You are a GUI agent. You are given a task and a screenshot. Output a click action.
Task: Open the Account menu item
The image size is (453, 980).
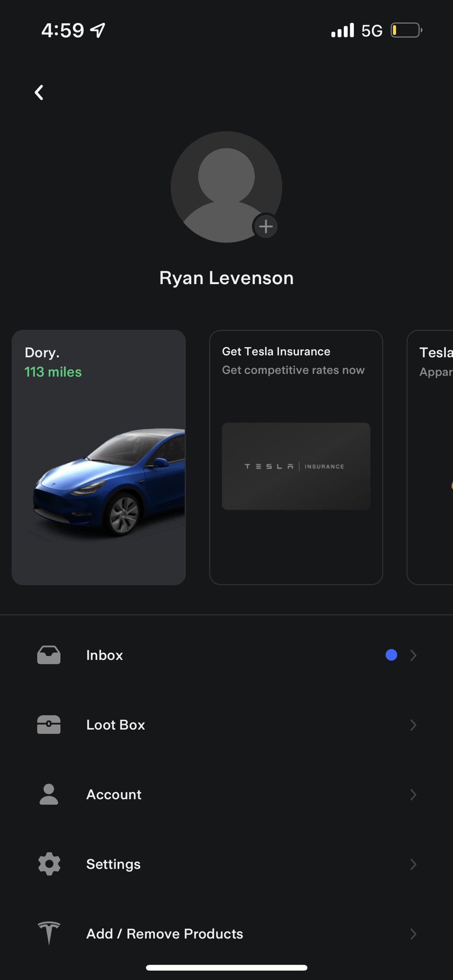(226, 795)
